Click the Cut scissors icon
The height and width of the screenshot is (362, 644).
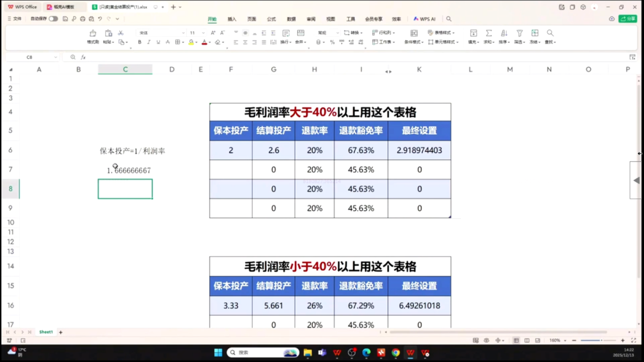(x=121, y=33)
